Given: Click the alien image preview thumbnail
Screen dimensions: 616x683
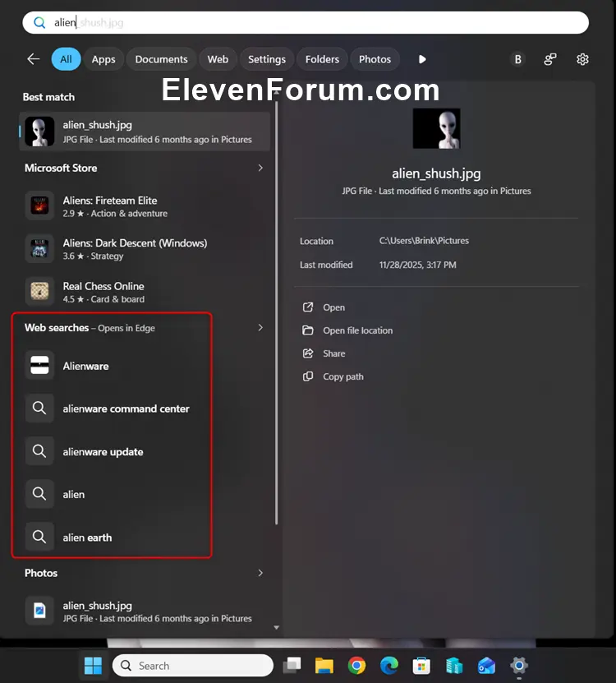Looking at the screenshot, I should click(436, 128).
